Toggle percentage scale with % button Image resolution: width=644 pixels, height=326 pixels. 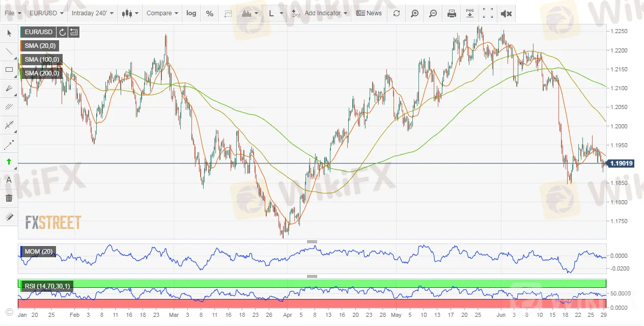pyautogui.click(x=210, y=13)
